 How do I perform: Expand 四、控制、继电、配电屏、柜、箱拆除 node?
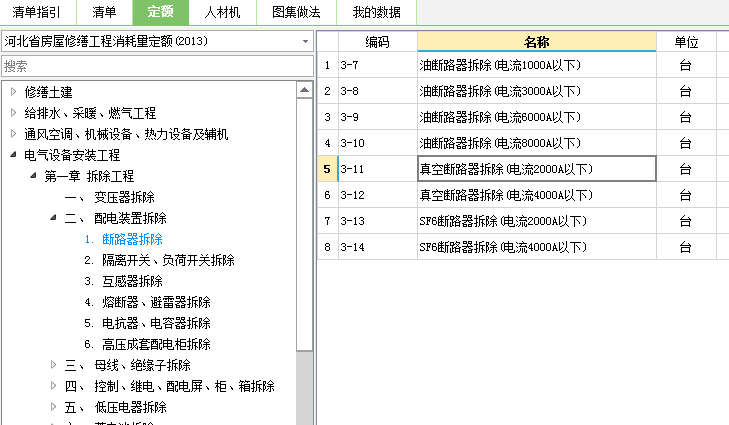click(x=53, y=385)
